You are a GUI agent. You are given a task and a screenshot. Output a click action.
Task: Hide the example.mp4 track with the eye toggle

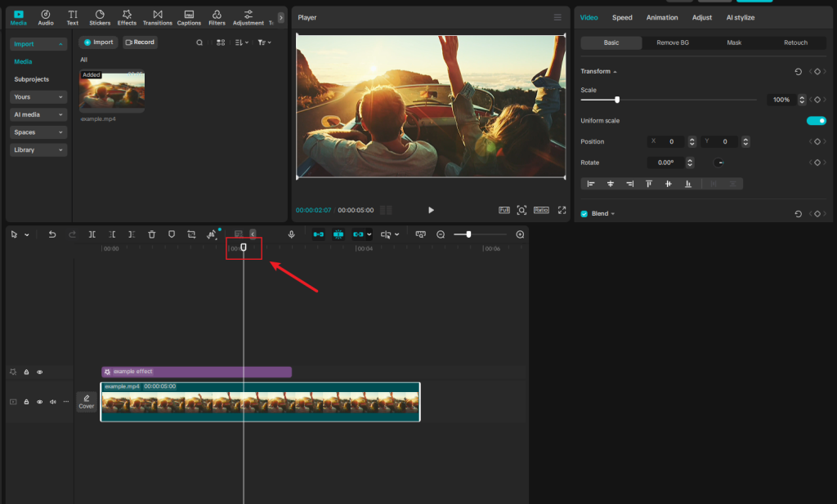coord(39,402)
